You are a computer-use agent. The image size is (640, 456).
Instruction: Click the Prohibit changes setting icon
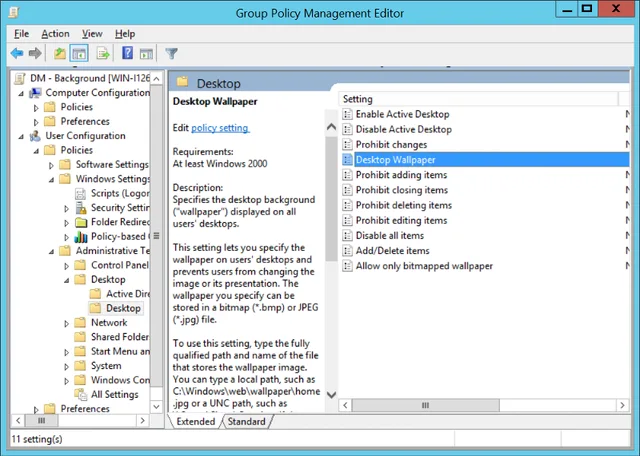point(347,145)
